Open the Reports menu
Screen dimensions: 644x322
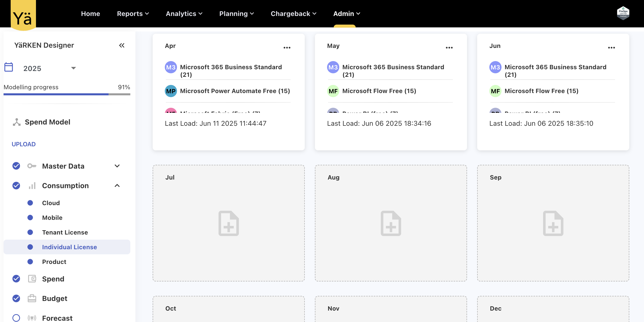pyautogui.click(x=133, y=14)
